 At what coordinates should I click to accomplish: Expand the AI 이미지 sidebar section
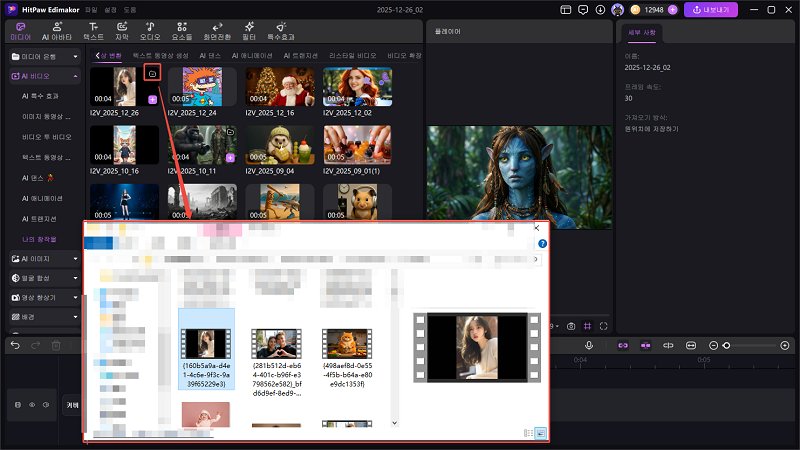(x=76, y=259)
